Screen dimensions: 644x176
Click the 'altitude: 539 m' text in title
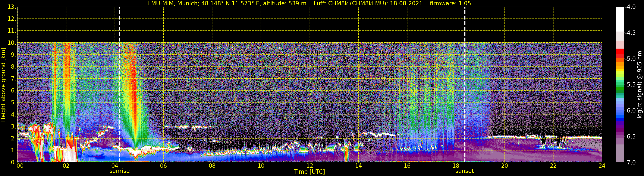point(285,3)
